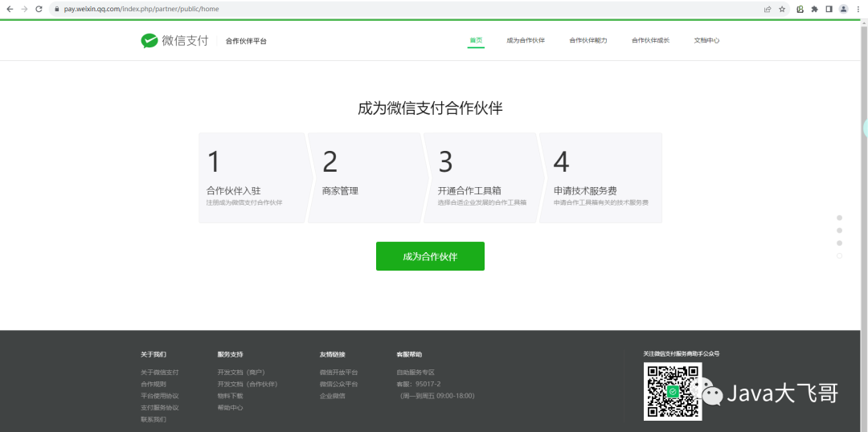Click the 成为微信支付合作伙伴 heading

tap(430, 108)
